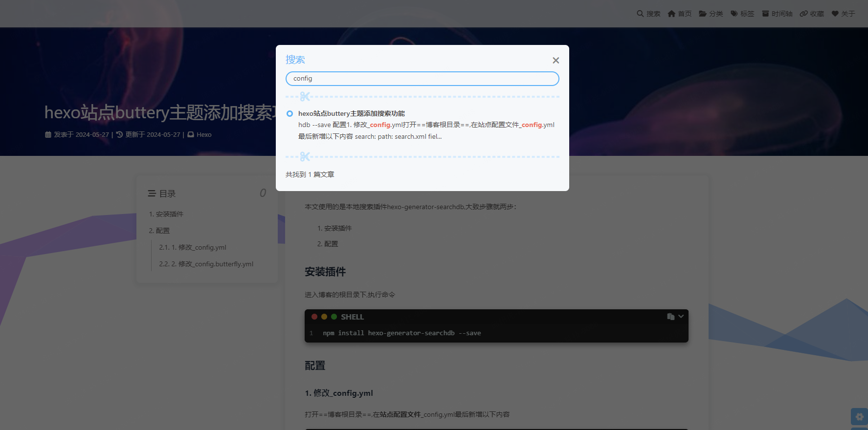Click the result bullet circle in search dialog

pyautogui.click(x=289, y=113)
